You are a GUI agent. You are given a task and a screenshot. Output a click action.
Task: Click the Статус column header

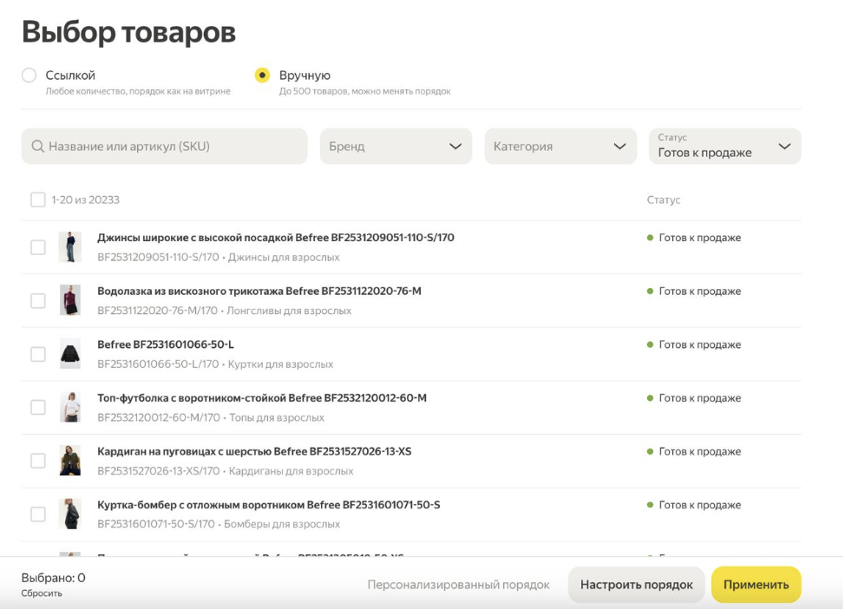(x=664, y=200)
